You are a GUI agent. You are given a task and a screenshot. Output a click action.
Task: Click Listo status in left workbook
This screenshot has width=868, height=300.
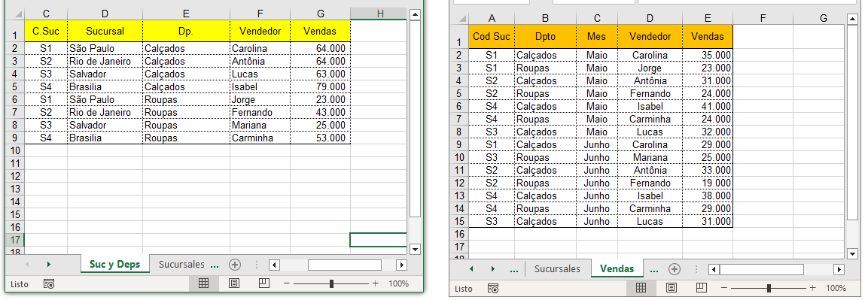tap(20, 284)
